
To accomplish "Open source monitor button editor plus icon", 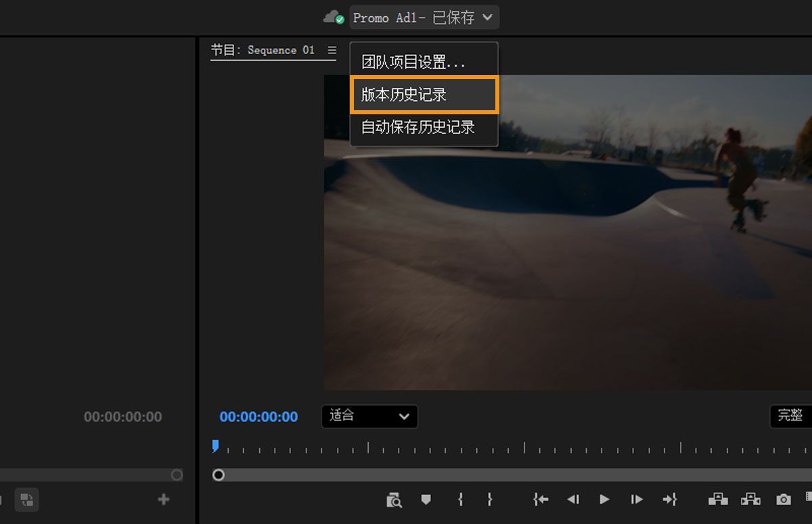I will point(163,500).
